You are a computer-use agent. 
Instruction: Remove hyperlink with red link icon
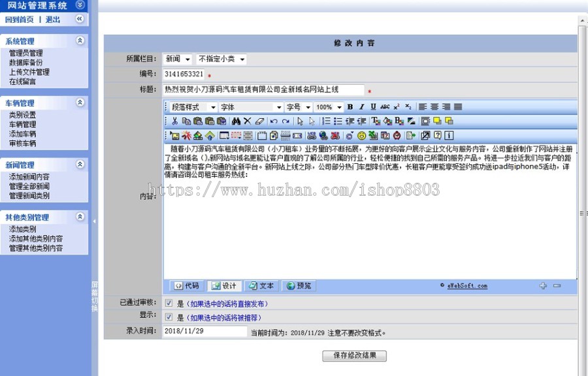pos(335,135)
